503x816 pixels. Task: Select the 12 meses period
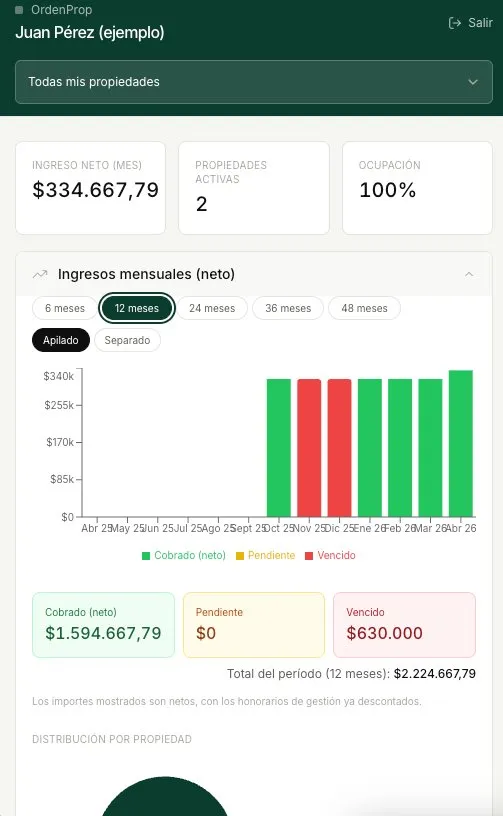[x=137, y=308]
